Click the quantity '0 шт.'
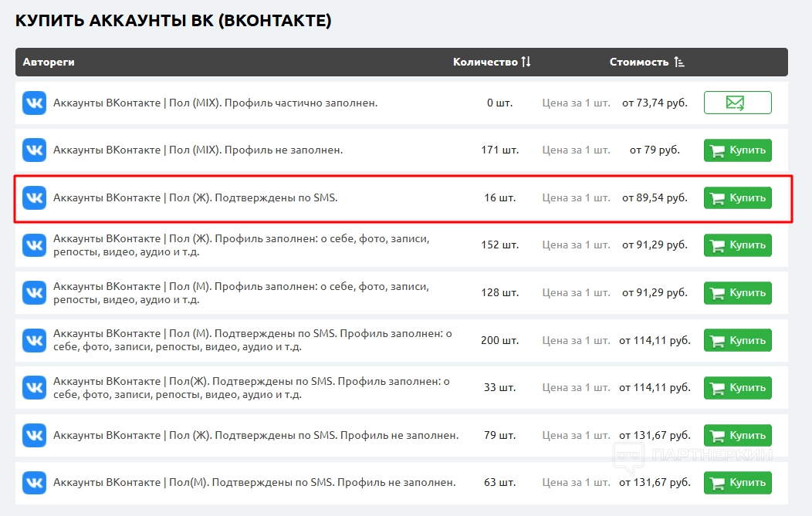Viewport: 812px width, 516px height. click(x=499, y=103)
